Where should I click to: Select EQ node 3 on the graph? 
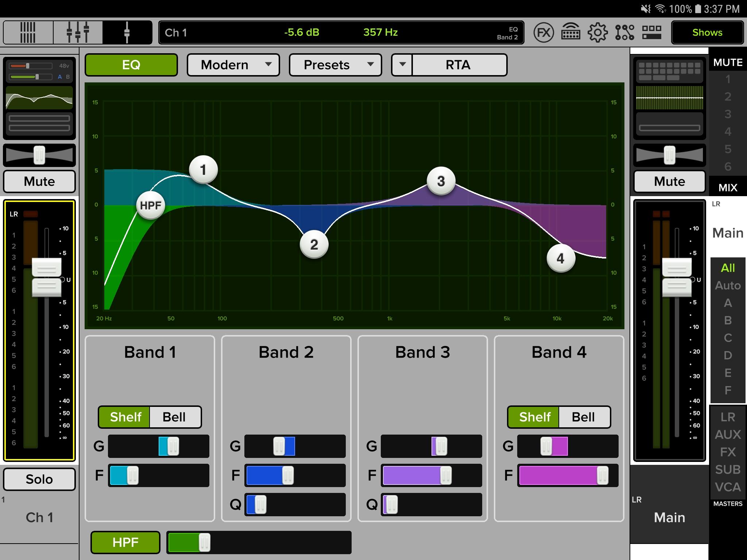[x=441, y=181]
